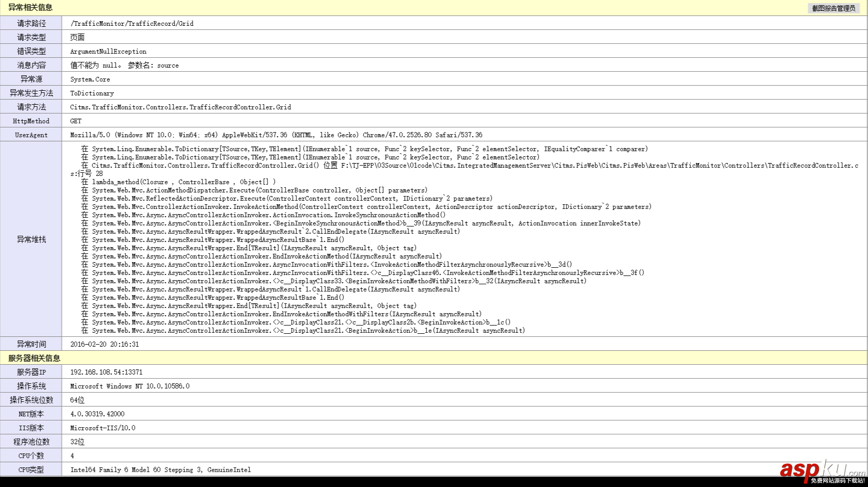This screenshot has width=868, height=487.
Task: Select the Microsoft Windows NT 10.0.10586.0 value
Action: (x=130, y=386)
